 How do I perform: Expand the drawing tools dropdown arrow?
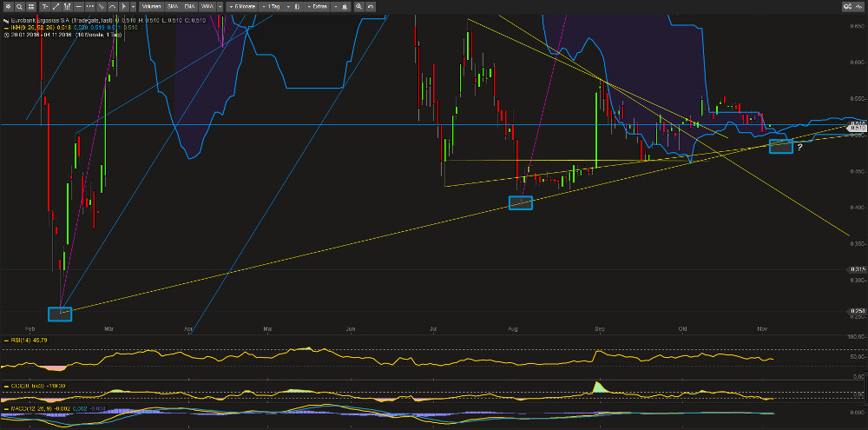click(134, 7)
